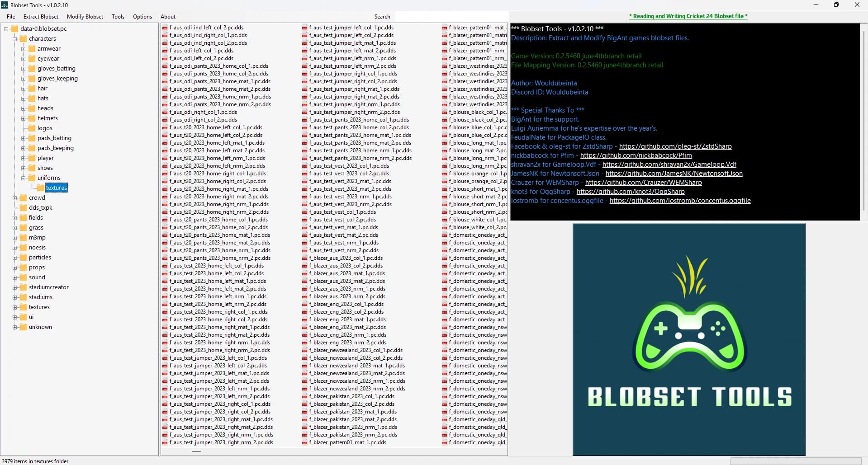Expand the eyewear folder node

pos(24,59)
